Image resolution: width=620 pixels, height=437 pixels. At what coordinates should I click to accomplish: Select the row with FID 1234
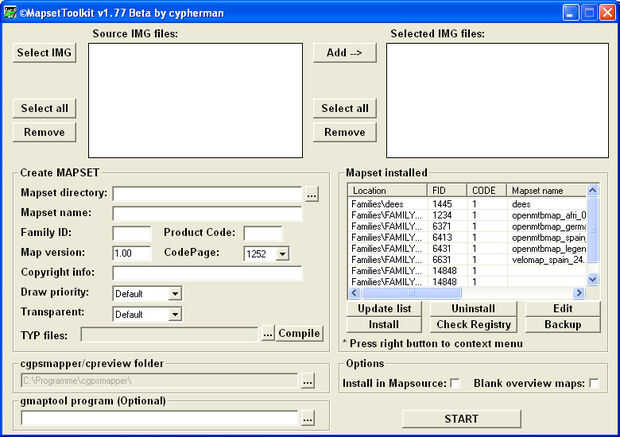pyautogui.click(x=467, y=215)
